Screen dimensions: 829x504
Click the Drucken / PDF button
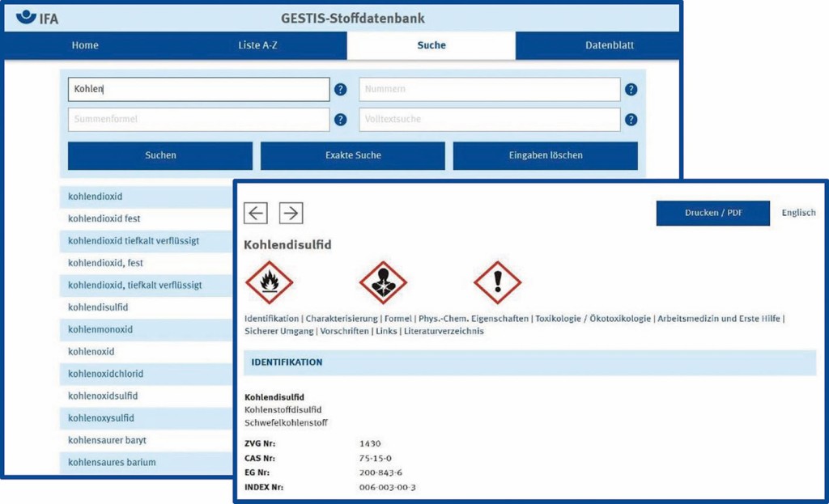(713, 213)
